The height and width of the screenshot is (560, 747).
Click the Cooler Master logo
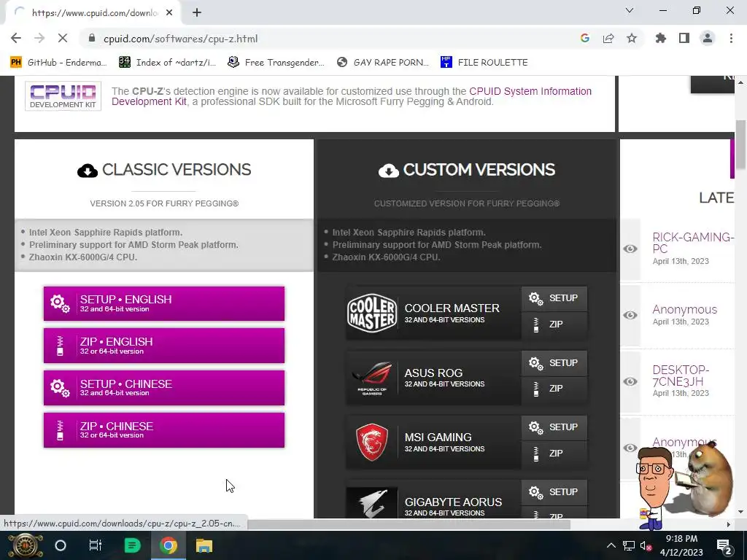click(x=372, y=313)
